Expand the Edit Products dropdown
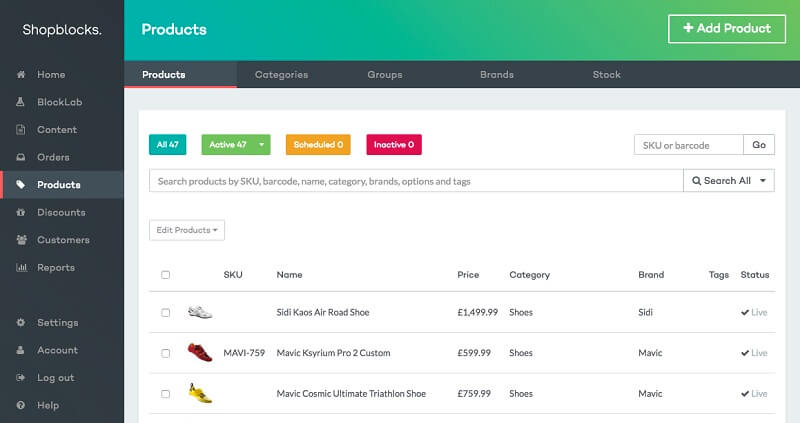Viewport: 800px width, 423px height. (187, 230)
